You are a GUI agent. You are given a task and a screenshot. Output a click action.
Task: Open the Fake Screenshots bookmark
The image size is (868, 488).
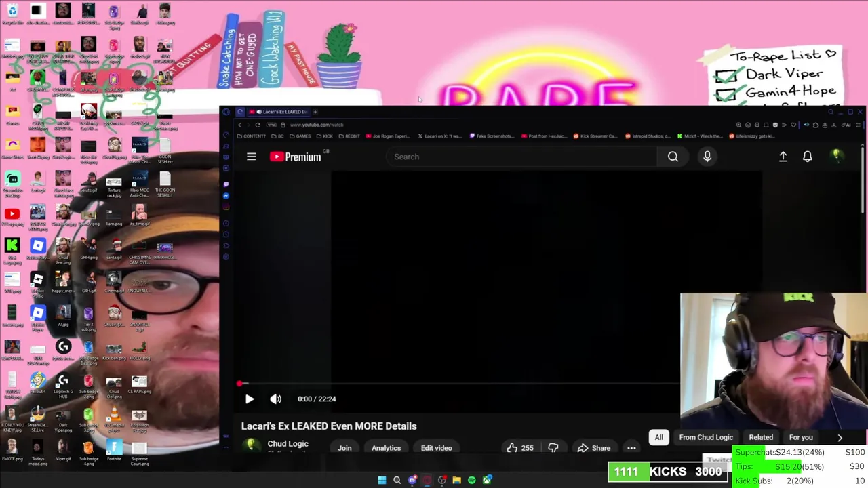pyautogui.click(x=492, y=136)
